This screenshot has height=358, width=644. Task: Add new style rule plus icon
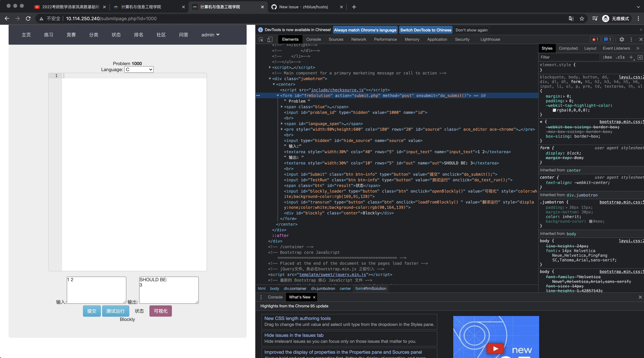631,57
